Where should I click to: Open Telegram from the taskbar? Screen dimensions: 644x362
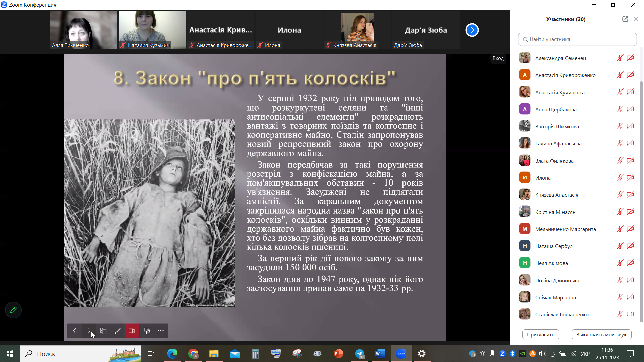[360, 354]
